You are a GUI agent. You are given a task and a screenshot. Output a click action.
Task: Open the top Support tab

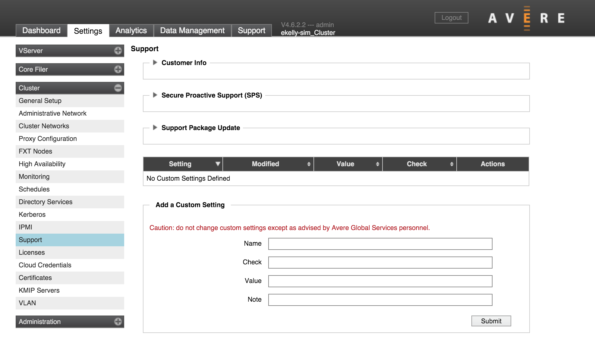(251, 30)
